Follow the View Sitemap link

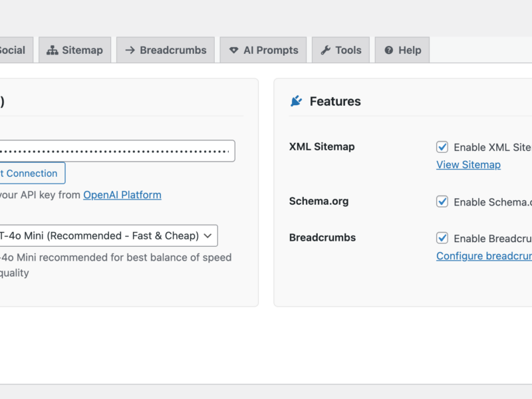click(468, 164)
